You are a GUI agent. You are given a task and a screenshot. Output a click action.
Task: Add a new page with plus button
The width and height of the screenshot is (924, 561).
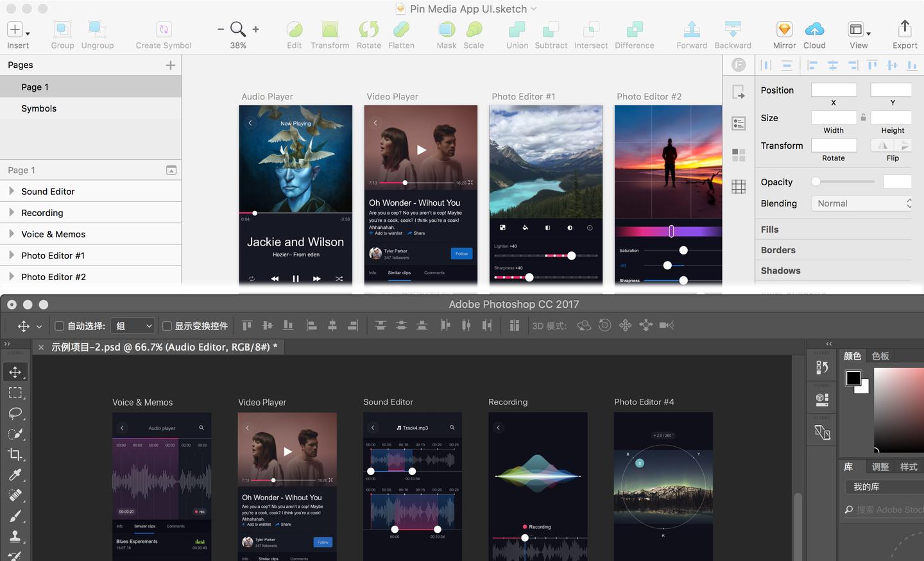click(171, 65)
